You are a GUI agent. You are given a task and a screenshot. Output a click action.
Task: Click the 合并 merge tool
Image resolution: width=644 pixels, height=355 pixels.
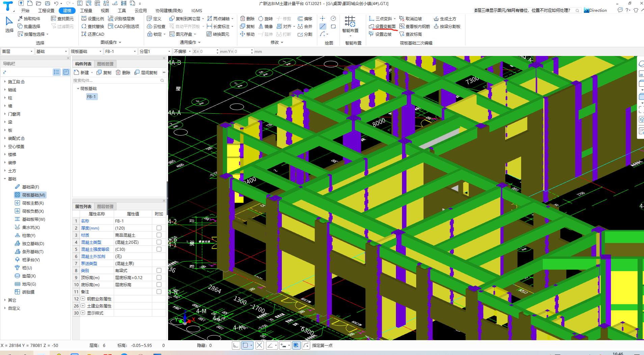pyautogui.click(x=305, y=26)
